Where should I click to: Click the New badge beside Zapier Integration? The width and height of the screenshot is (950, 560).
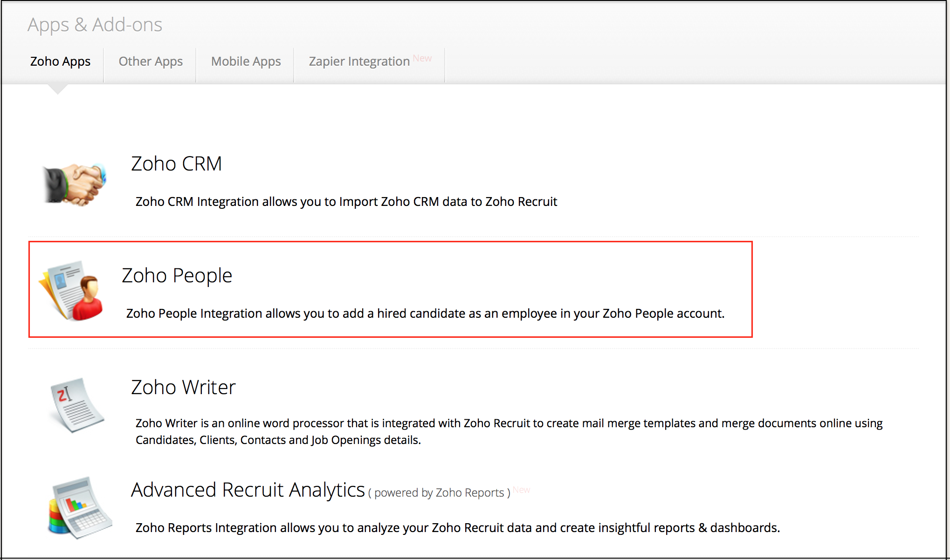coord(422,58)
